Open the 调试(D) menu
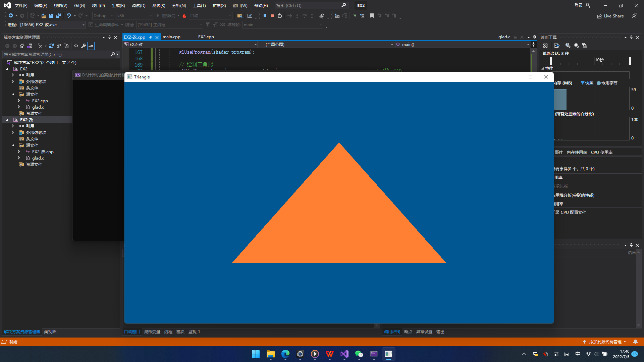Screen dimensions: 644x362 139,5
